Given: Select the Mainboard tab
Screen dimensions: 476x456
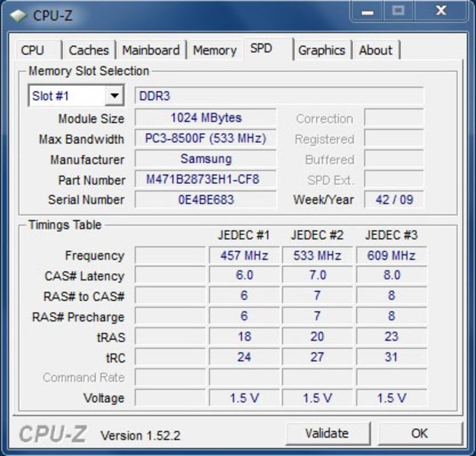Looking at the screenshot, I should click(151, 50).
